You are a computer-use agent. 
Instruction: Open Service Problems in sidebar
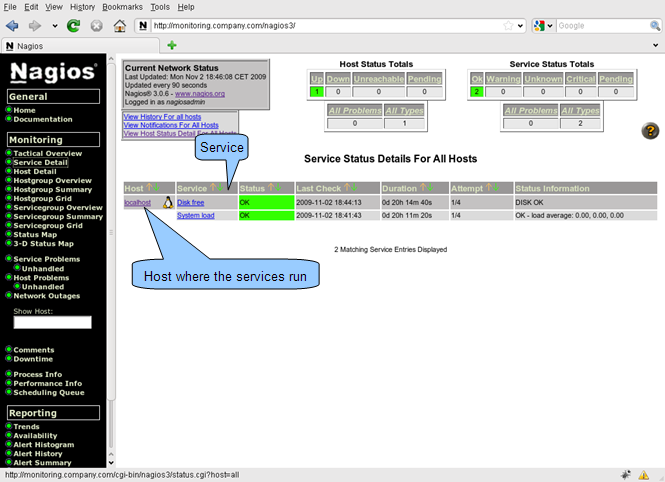[x=47, y=259]
